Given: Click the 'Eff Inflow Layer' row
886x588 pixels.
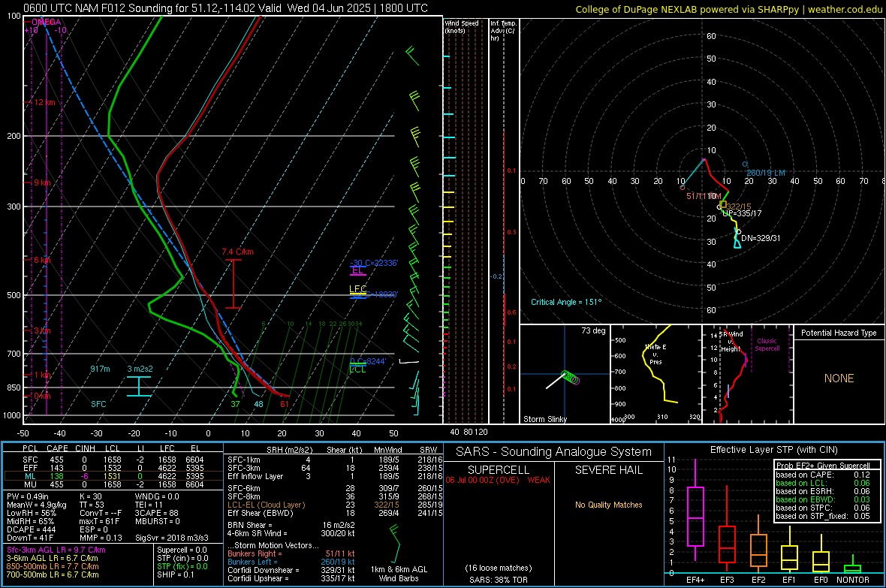Looking at the screenshot, I should point(334,476).
